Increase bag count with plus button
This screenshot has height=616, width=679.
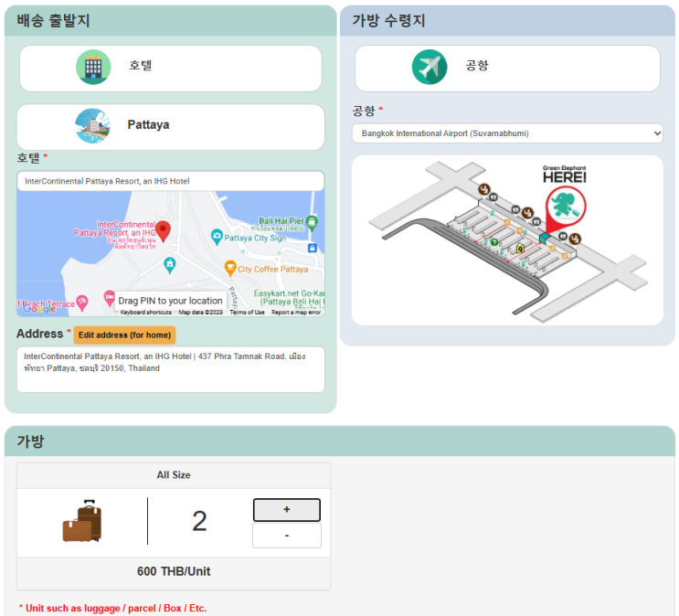pyautogui.click(x=287, y=510)
